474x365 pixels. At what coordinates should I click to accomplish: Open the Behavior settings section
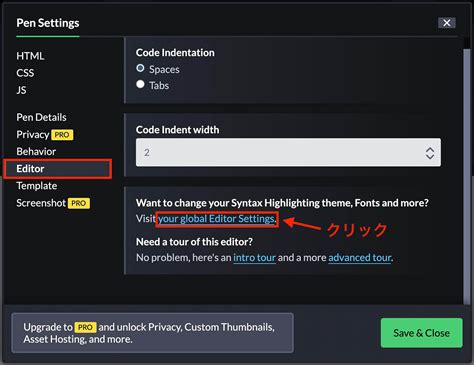coord(36,151)
